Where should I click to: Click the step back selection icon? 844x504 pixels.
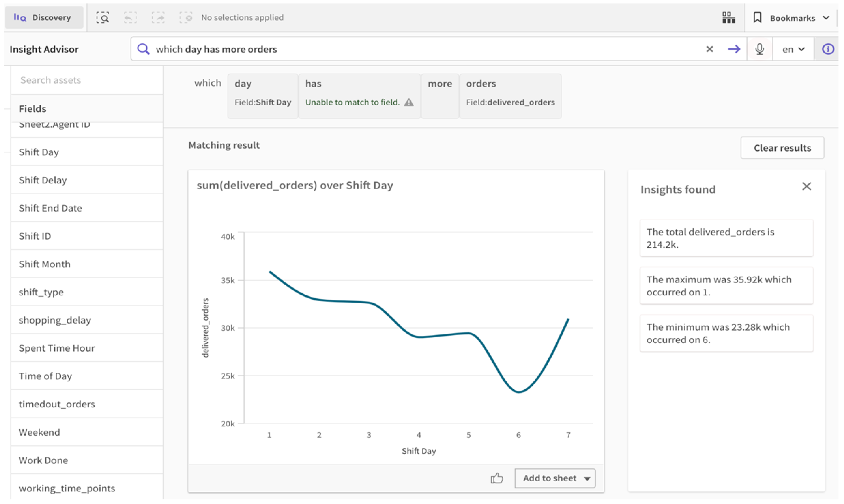click(130, 17)
